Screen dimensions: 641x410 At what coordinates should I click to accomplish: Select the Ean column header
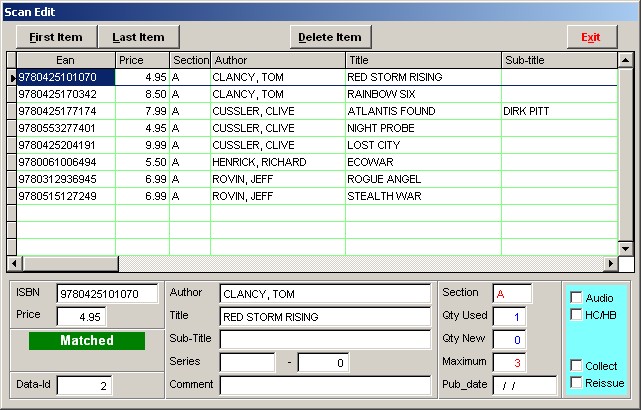point(66,60)
